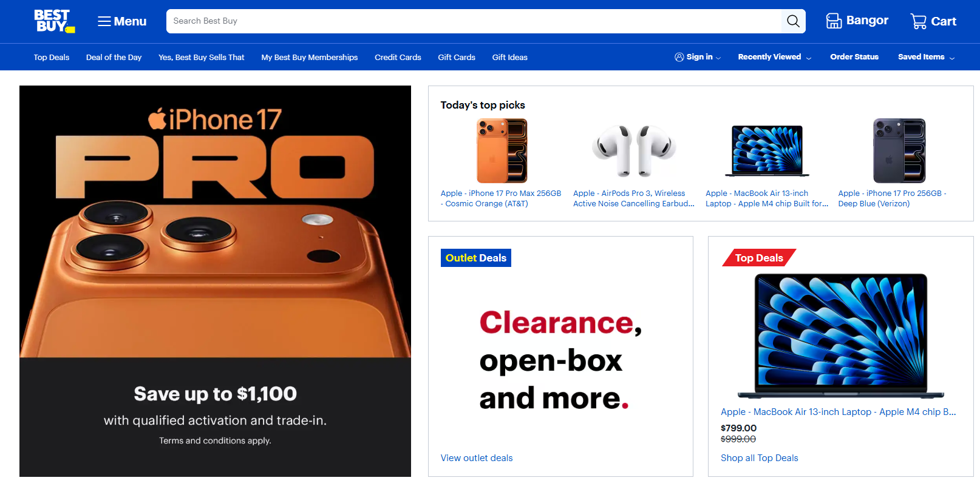Select the red Top Deals badge

[759, 258]
